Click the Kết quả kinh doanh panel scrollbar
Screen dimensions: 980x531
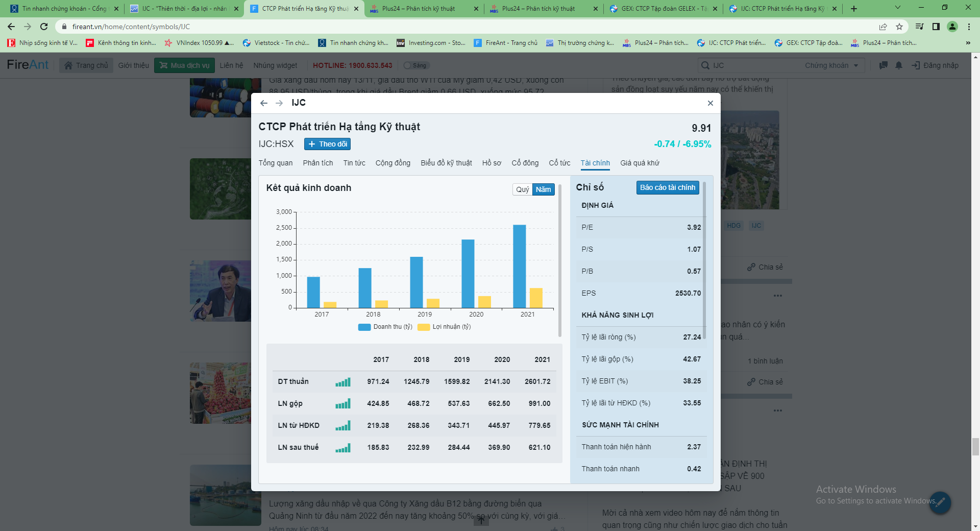[x=560, y=260]
